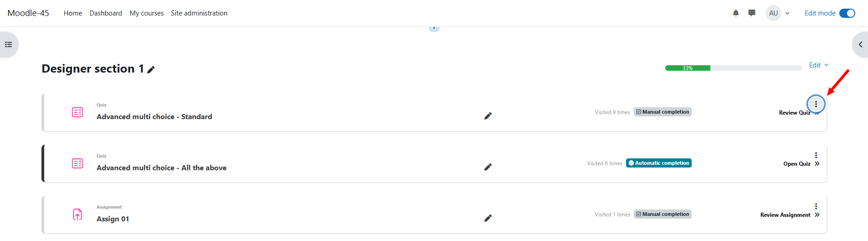
Task: Open the messaging drawer speech bubble icon
Action: [x=752, y=13]
